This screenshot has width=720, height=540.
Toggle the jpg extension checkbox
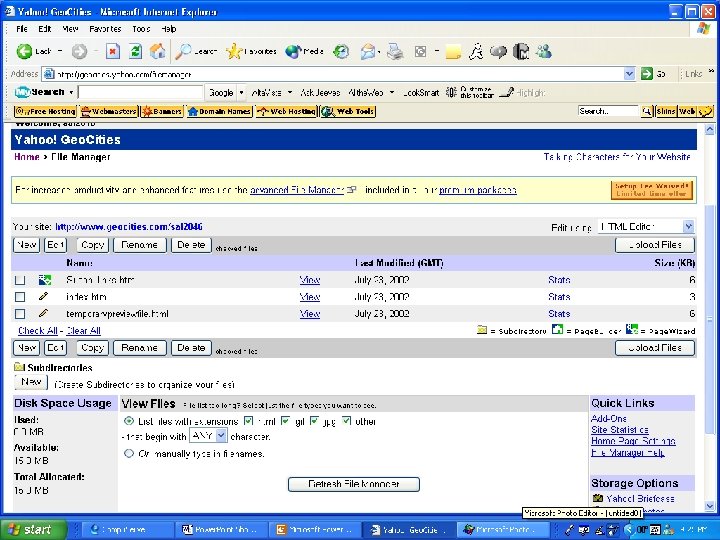[x=314, y=421]
